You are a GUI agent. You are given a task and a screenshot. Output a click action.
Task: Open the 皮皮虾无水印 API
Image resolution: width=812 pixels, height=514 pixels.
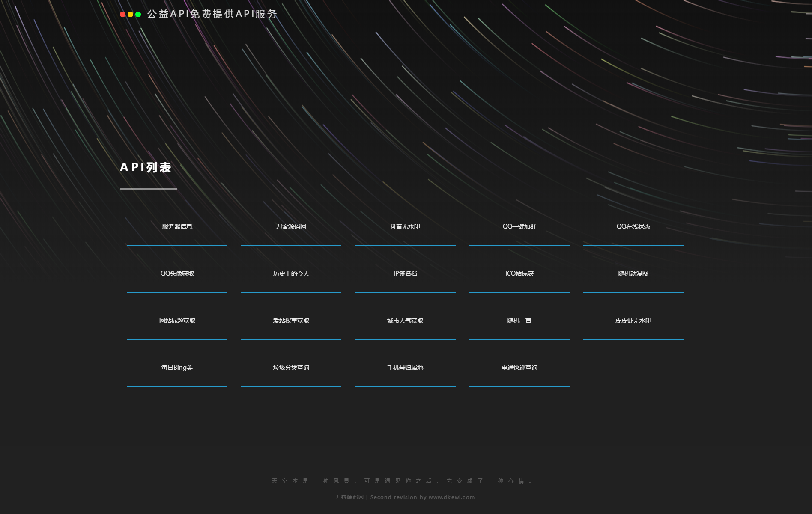(x=633, y=321)
